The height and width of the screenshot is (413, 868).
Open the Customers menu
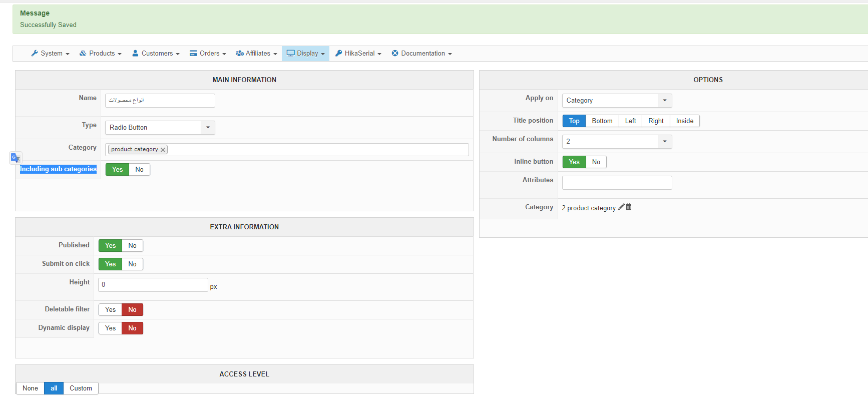coord(156,53)
